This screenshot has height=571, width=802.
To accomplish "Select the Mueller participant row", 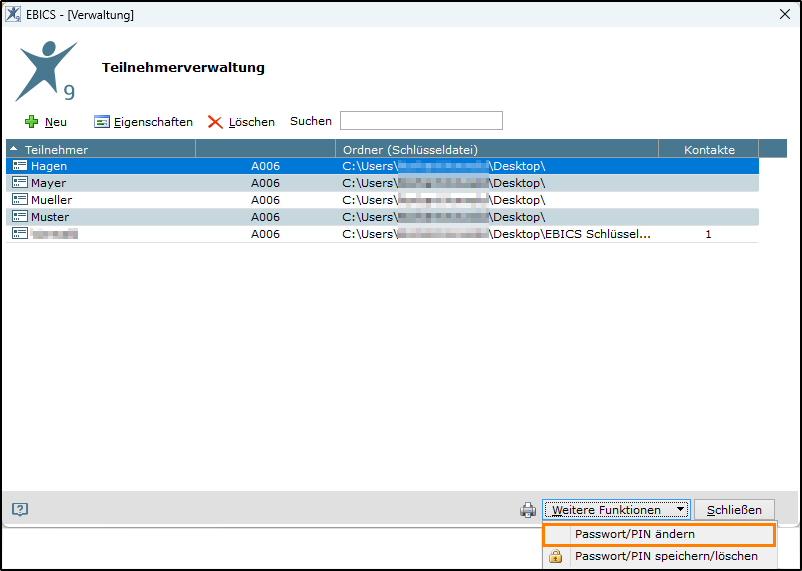I will [x=382, y=200].
